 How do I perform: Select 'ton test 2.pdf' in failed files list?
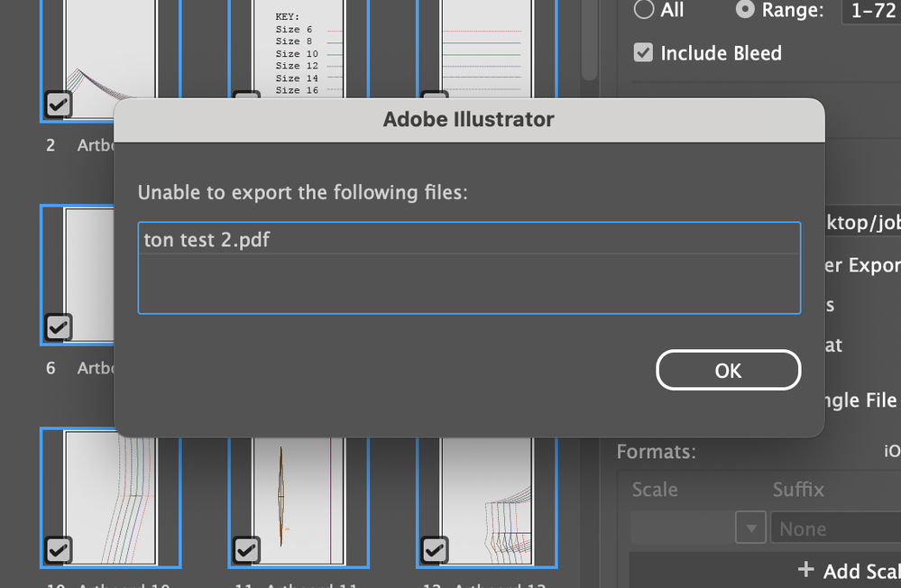pyautogui.click(x=469, y=240)
